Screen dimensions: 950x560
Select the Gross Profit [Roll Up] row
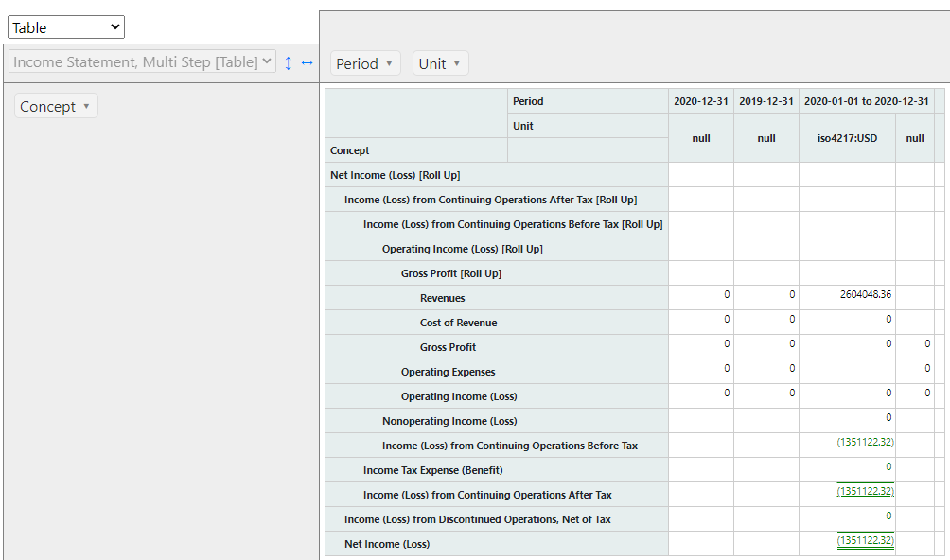click(x=450, y=273)
